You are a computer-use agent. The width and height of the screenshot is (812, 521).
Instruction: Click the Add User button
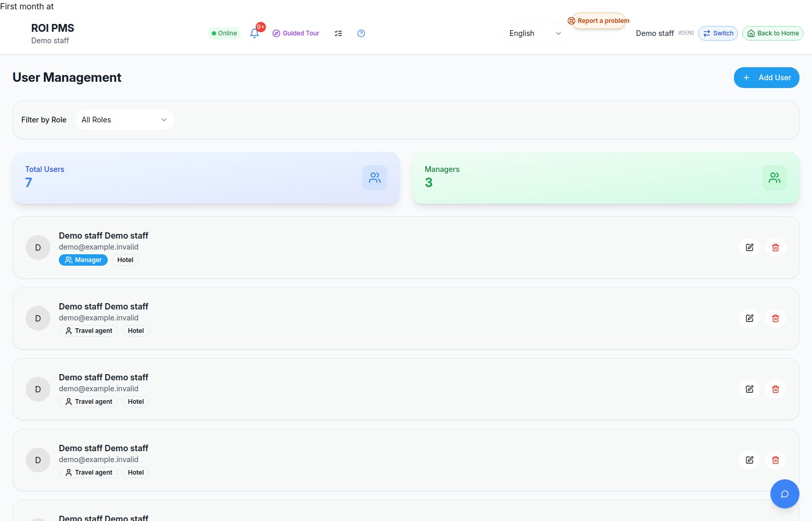point(767,78)
